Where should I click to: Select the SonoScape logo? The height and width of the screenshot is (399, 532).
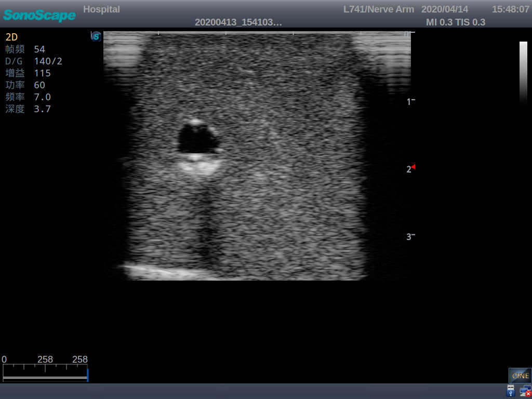39,15
